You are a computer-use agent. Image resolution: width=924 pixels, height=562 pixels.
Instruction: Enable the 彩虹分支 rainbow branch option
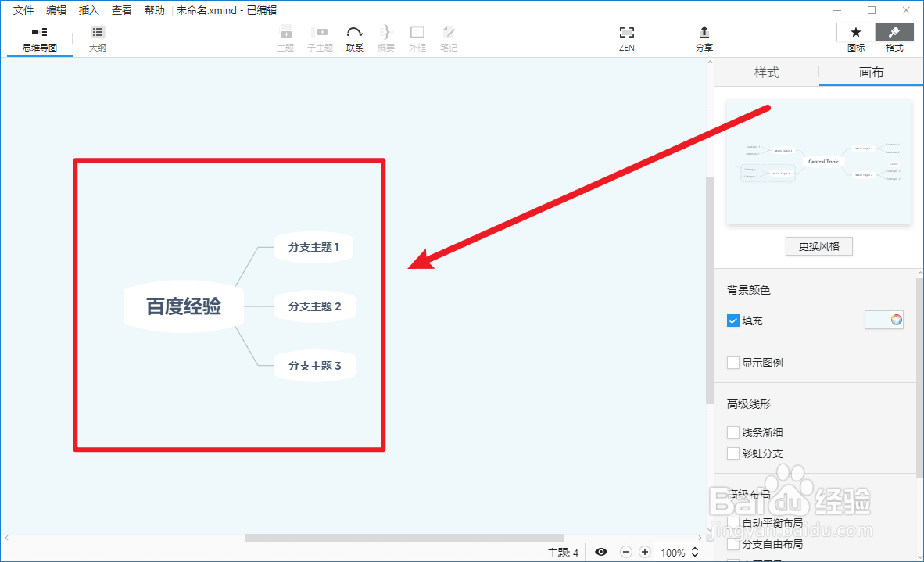coord(732,453)
